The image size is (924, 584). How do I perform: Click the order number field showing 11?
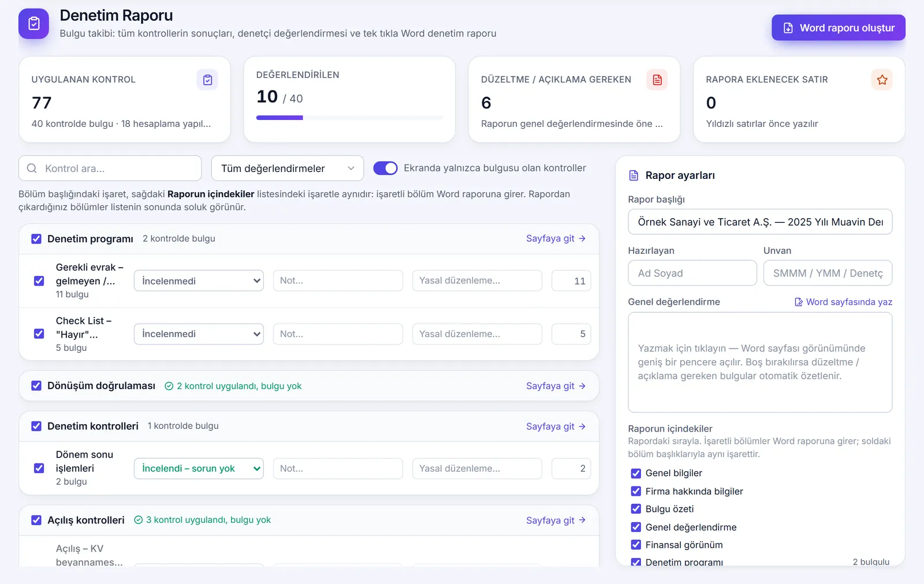571,280
